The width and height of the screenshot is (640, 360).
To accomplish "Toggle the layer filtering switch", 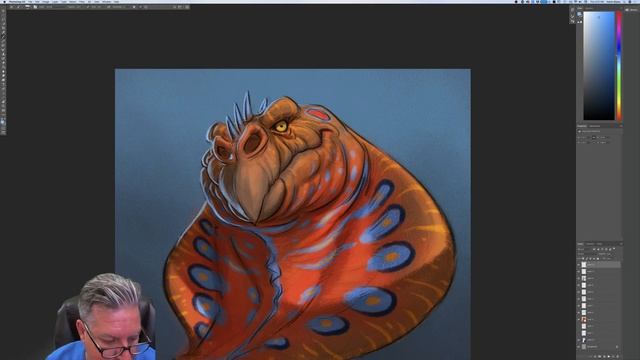I will (614, 249).
